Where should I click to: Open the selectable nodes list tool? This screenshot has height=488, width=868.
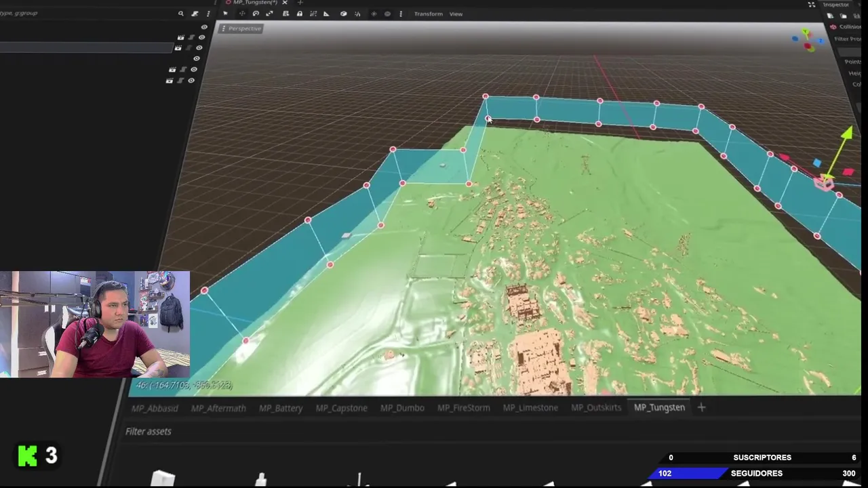click(286, 14)
